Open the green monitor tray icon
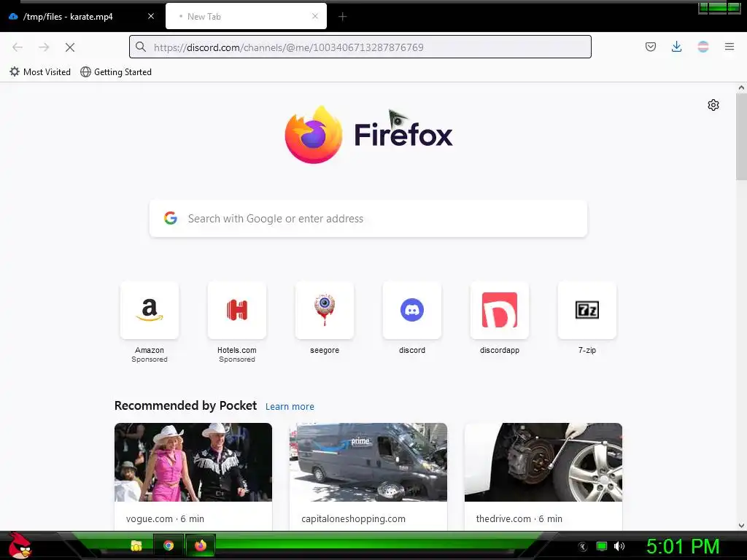The width and height of the screenshot is (747, 560). coord(602,546)
